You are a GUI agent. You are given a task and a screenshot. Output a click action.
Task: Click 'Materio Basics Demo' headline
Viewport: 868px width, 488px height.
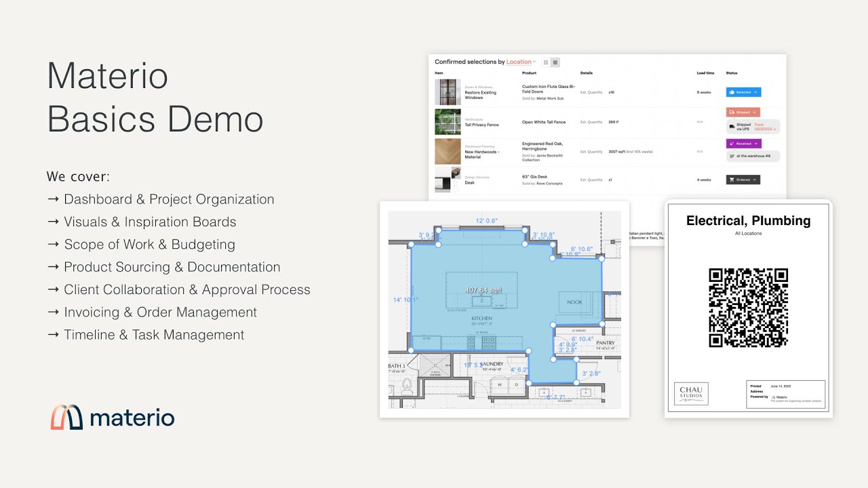tap(155, 98)
